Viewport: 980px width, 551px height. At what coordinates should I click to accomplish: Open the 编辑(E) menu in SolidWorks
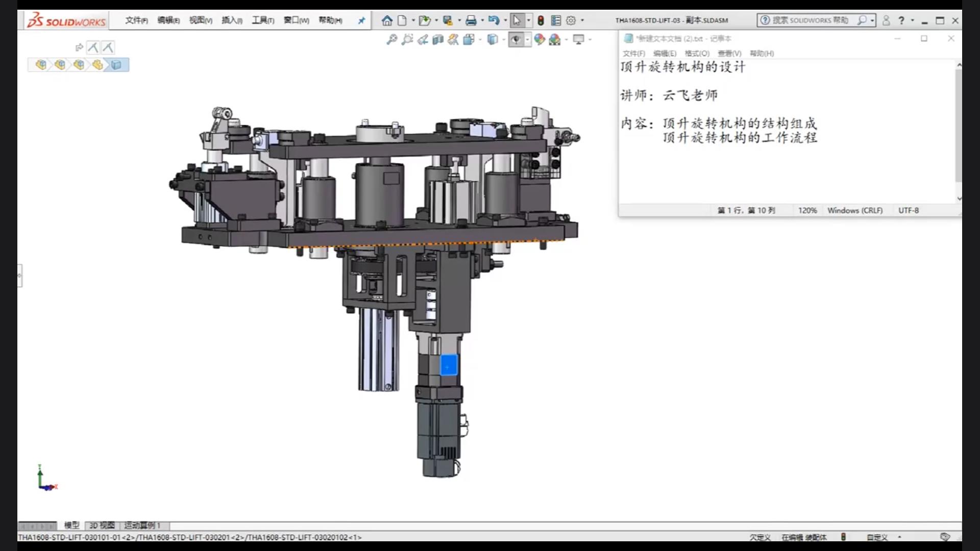168,20
